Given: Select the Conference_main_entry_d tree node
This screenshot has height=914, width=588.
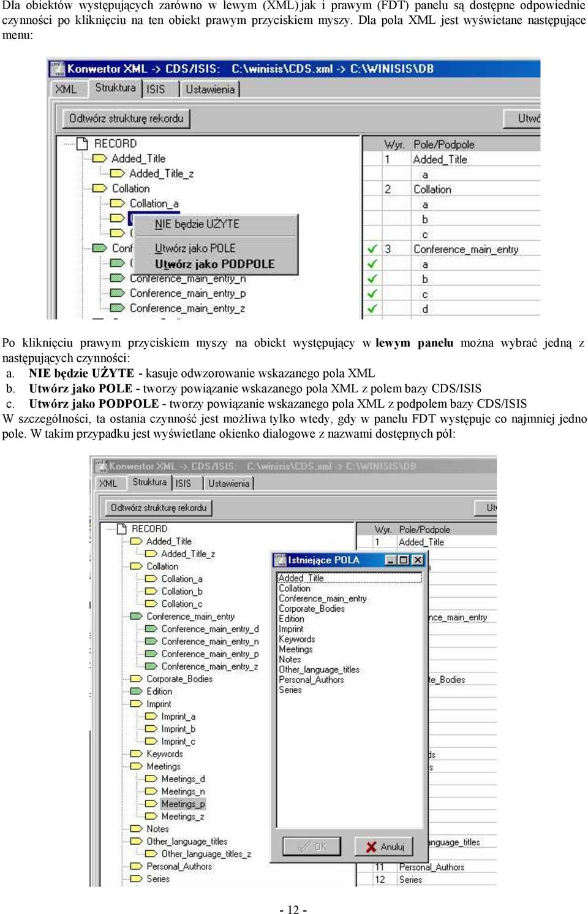Looking at the screenshot, I should click(210, 629).
